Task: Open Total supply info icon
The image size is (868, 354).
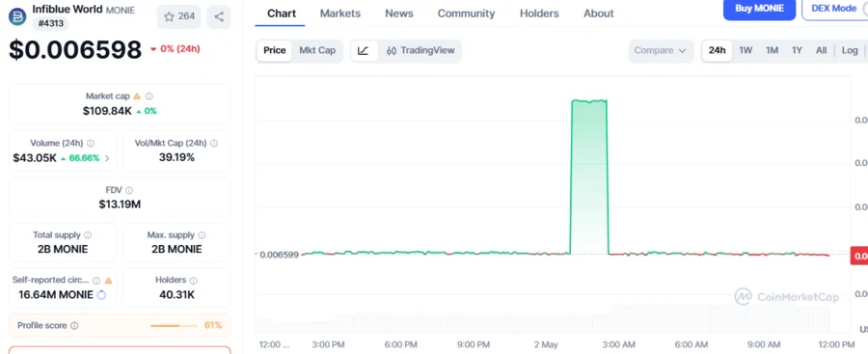Action: 88,235
